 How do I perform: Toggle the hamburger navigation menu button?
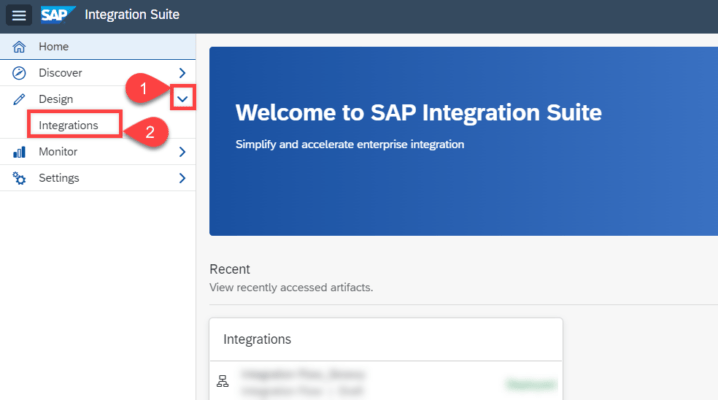coord(20,15)
